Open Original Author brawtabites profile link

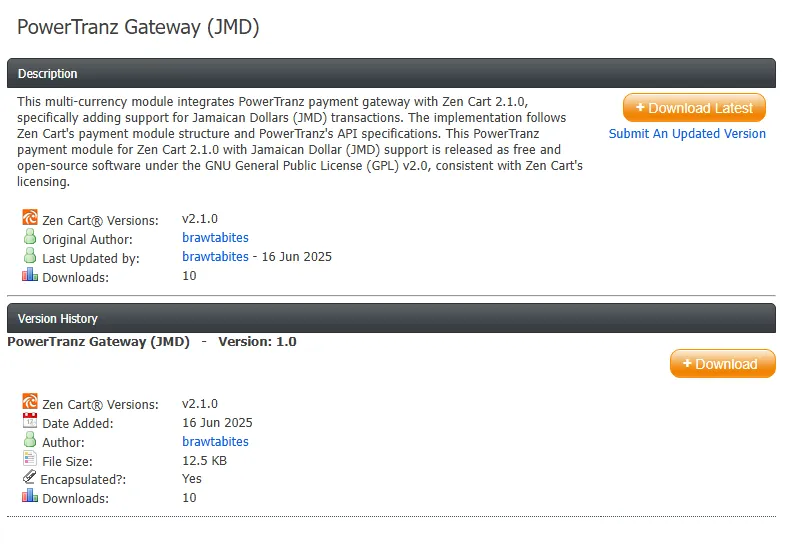[215, 238]
